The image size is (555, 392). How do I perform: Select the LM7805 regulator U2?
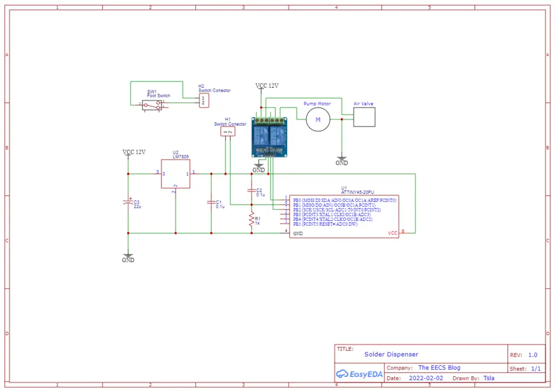point(175,174)
